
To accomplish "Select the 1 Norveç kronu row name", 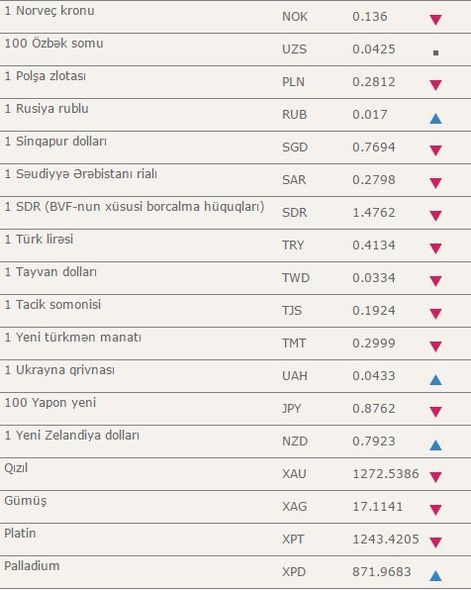I will (x=49, y=11).
